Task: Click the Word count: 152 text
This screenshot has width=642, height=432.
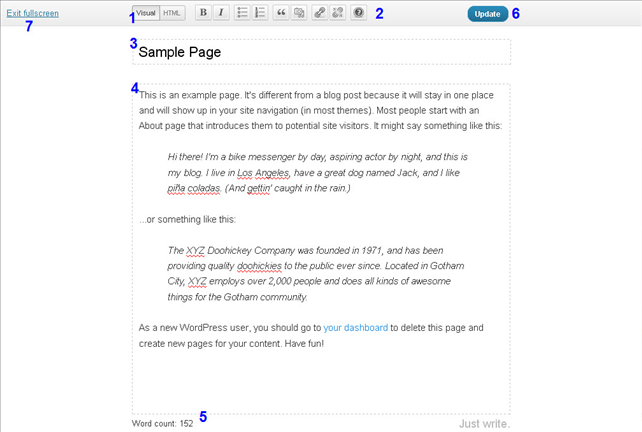Action: pyautogui.click(x=163, y=423)
